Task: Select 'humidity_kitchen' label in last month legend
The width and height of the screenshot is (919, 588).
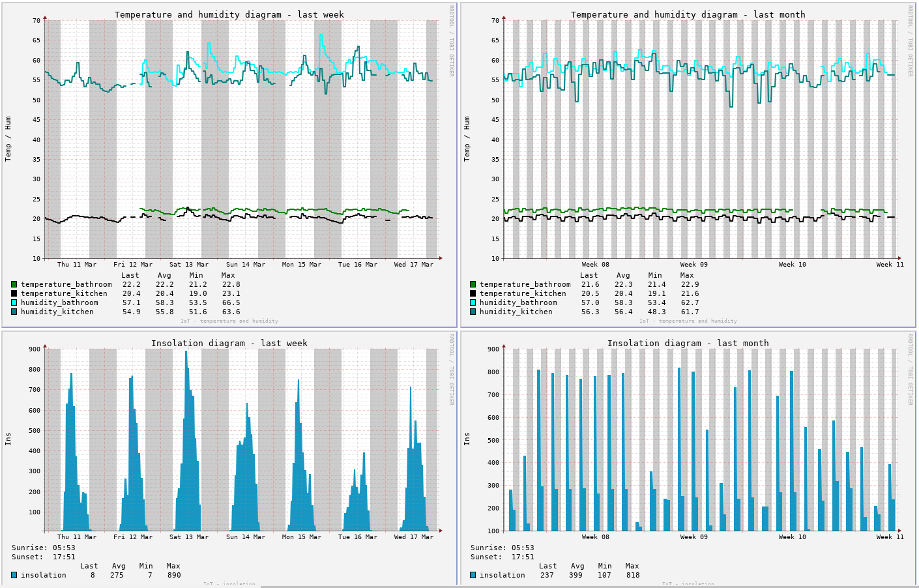Action: tap(516, 312)
